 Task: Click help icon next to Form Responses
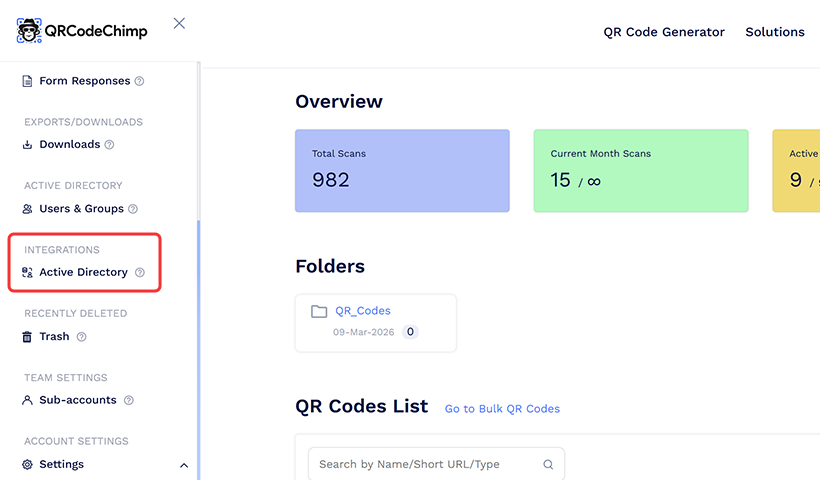point(139,81)
